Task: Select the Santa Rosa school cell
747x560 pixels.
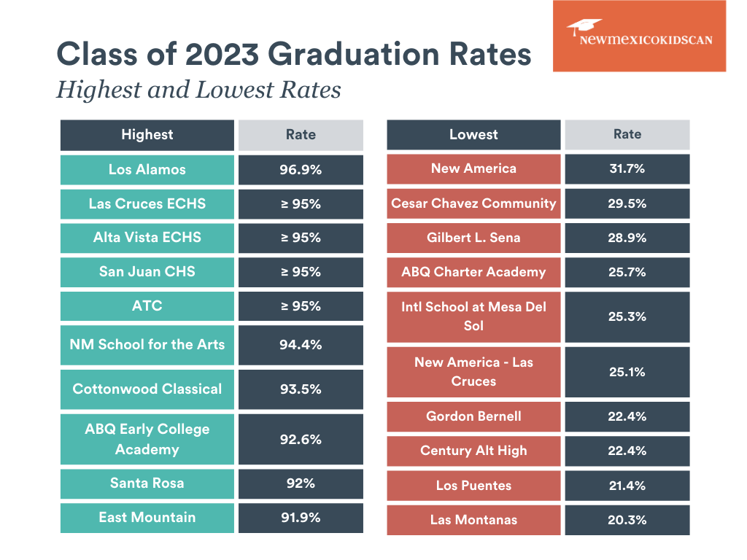Action: point(147,483)
